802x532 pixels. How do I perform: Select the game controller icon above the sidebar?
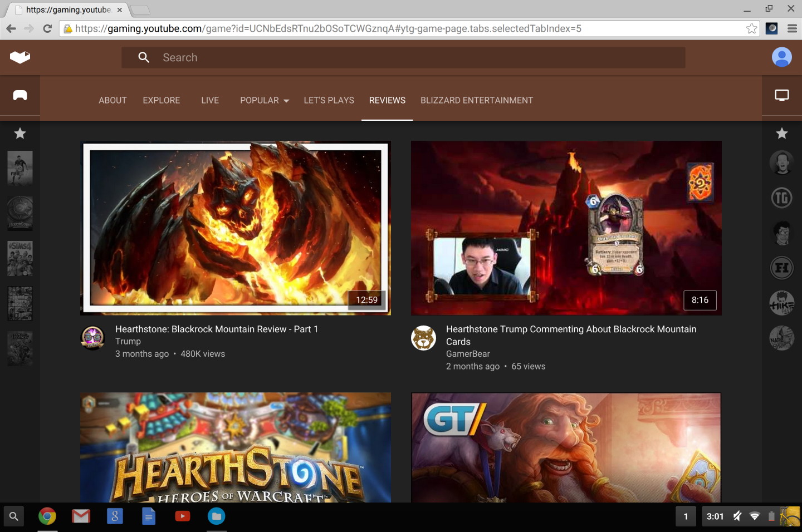click(x=20, y=95)
